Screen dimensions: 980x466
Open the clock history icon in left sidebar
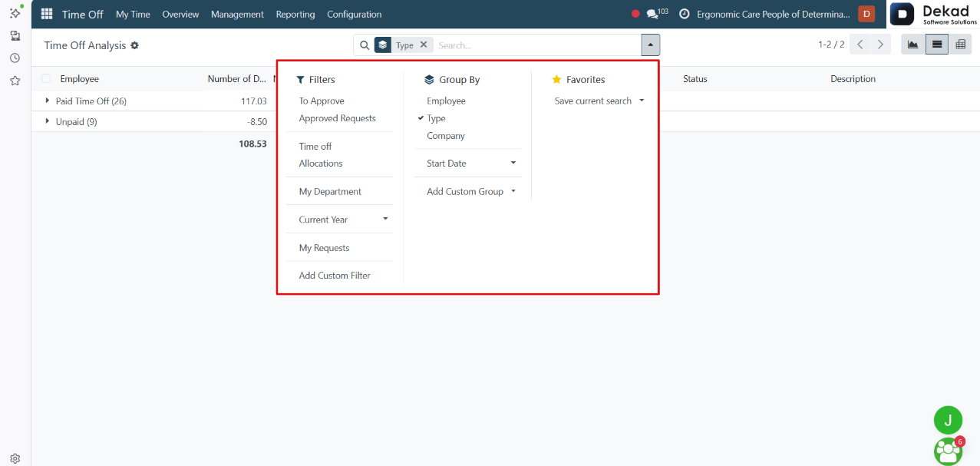pyautogui.click(x=15, y=58)
